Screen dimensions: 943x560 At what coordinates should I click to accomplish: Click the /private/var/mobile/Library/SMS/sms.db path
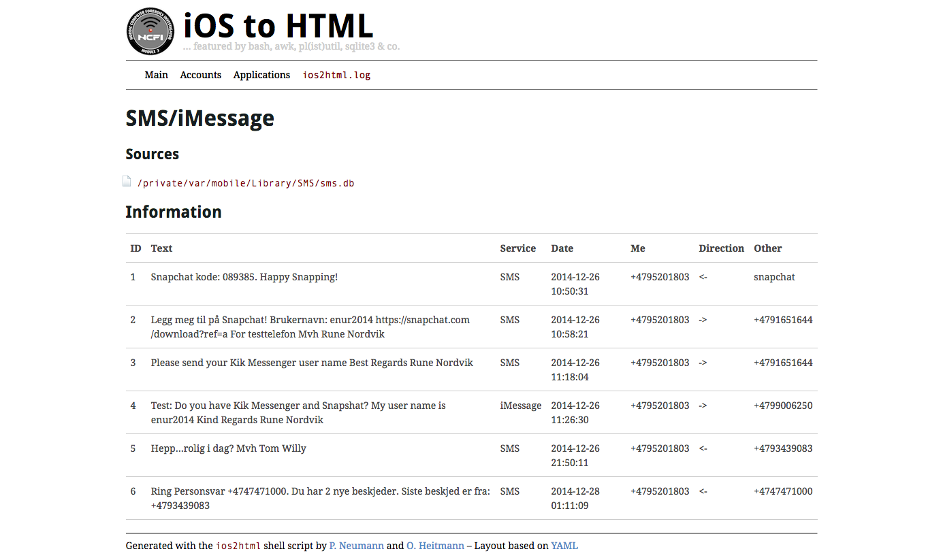(x=245, y=184)
